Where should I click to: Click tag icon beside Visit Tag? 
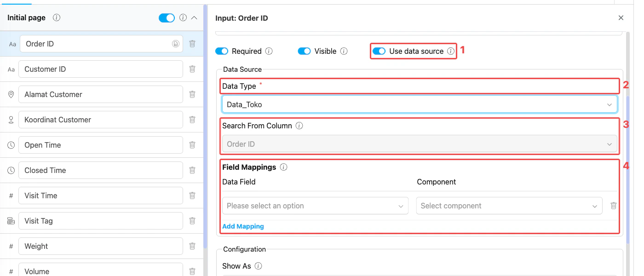(11, 221)
